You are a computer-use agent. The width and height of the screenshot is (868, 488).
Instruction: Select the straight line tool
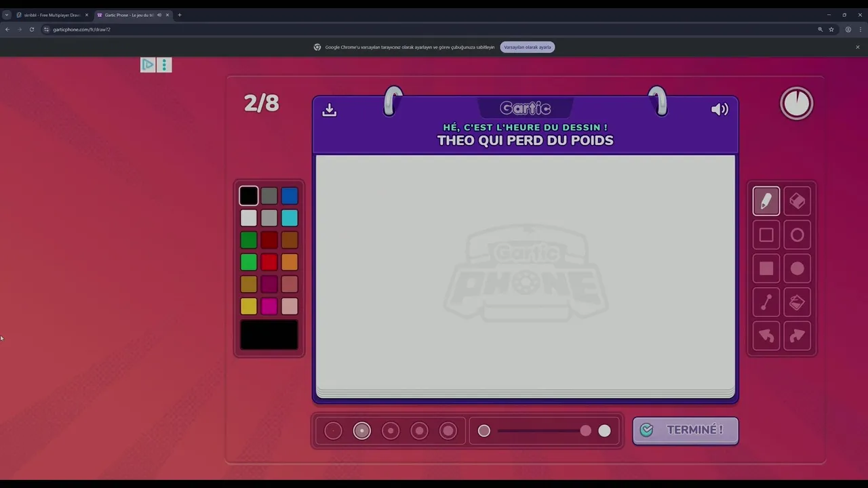[x=766, y=302]
